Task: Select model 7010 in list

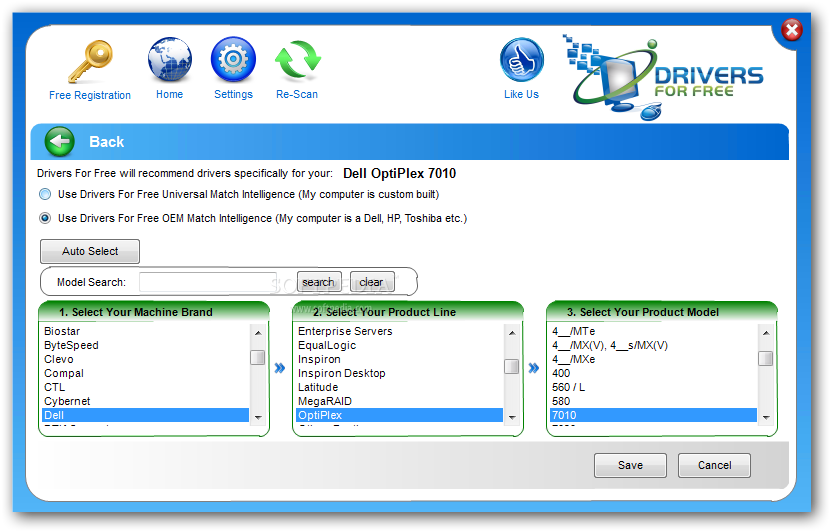Action: (x=653, y=415)
